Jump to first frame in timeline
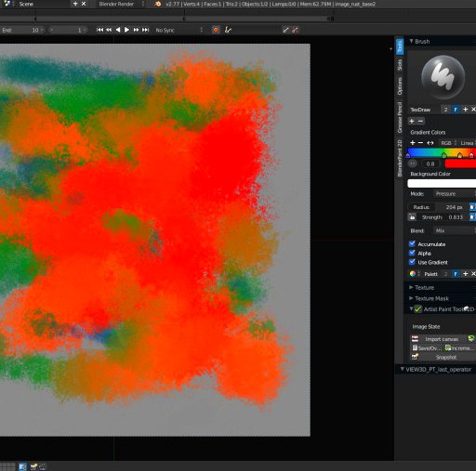476x471 pixels. pos(99,30)
